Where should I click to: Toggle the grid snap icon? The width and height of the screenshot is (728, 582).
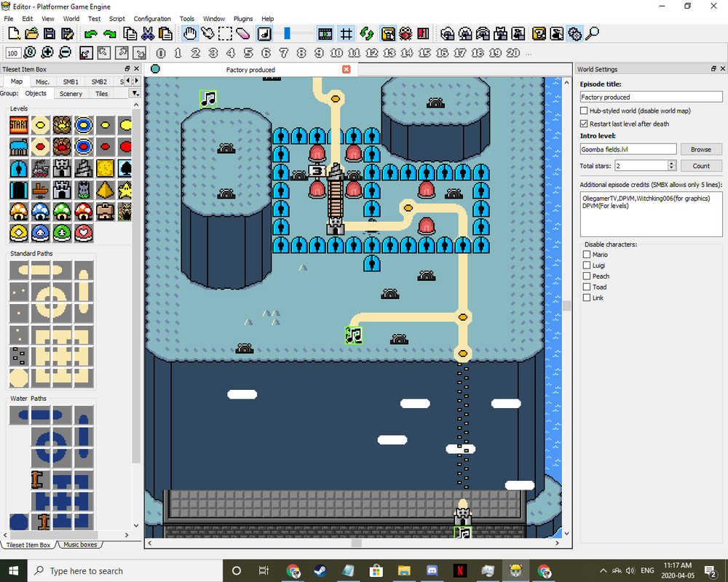click(x=347, y=33)
